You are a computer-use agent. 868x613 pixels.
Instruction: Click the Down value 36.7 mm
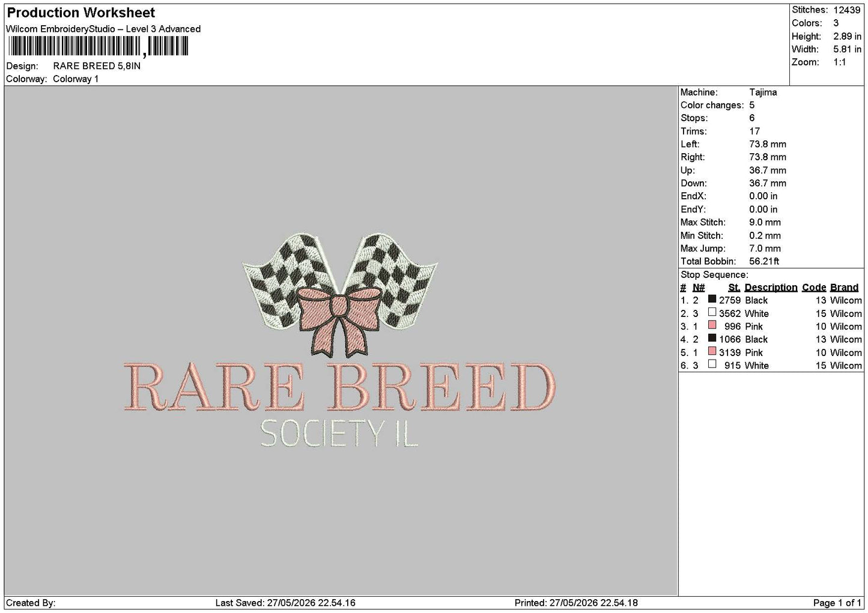[768, 183]
